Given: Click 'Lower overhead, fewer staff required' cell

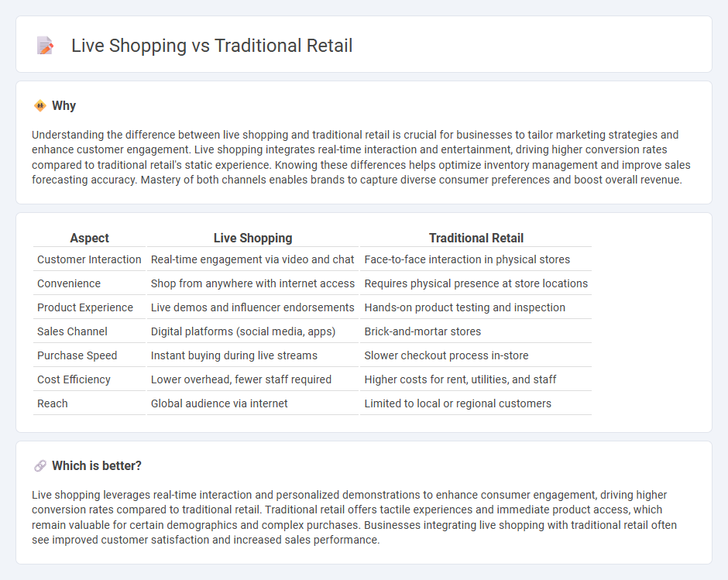Looking at the screenshot, I should coord(252,380).
